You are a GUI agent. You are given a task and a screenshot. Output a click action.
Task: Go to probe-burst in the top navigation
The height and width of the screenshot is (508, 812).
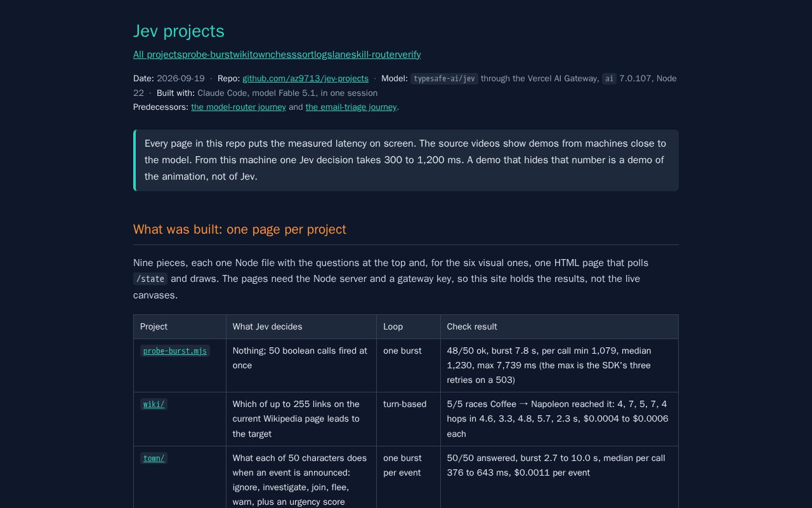click(x=207, y=55)
